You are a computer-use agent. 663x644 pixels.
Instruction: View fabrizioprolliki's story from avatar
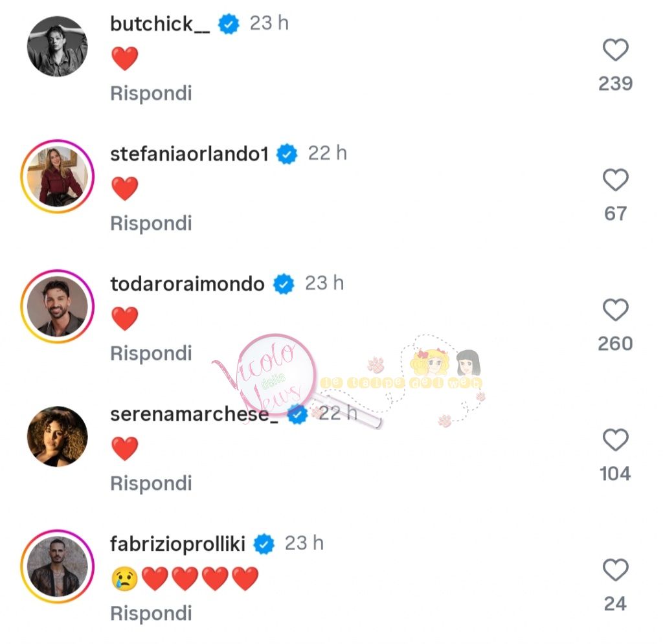(57, 567)
